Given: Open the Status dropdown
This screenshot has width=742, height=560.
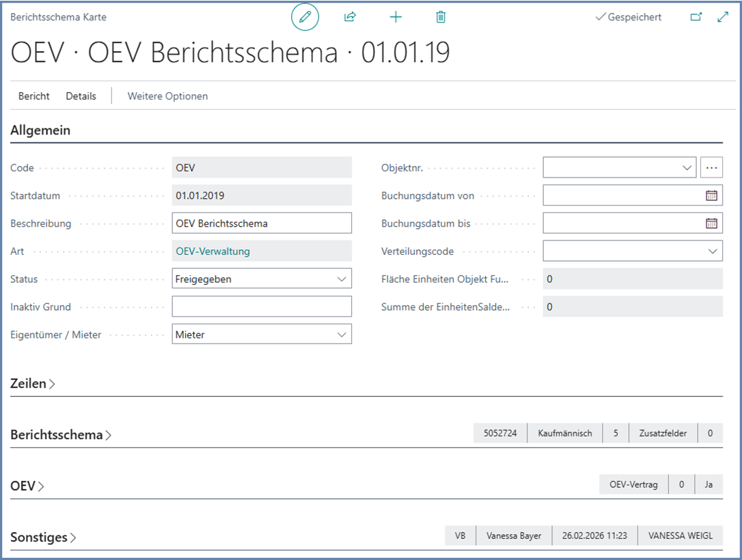Looking at the screenshot, I should (342, 279).
